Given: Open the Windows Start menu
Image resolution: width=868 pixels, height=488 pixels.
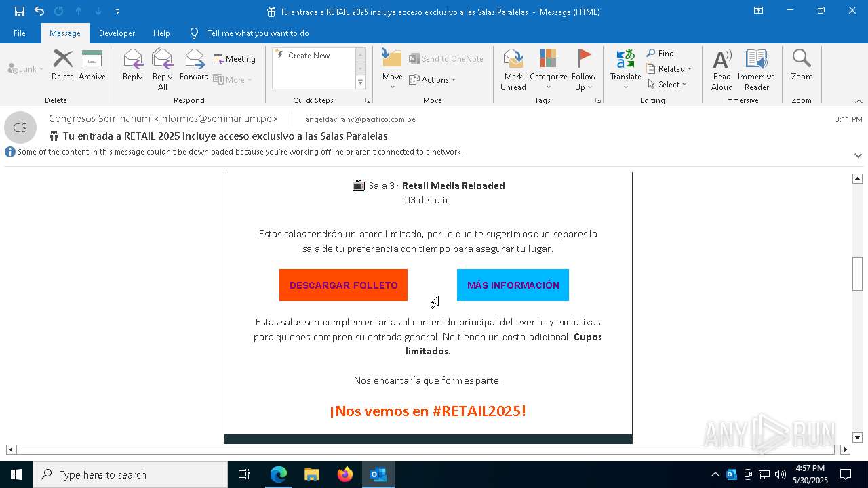Looking at the screenshot, I should (16, 474).
